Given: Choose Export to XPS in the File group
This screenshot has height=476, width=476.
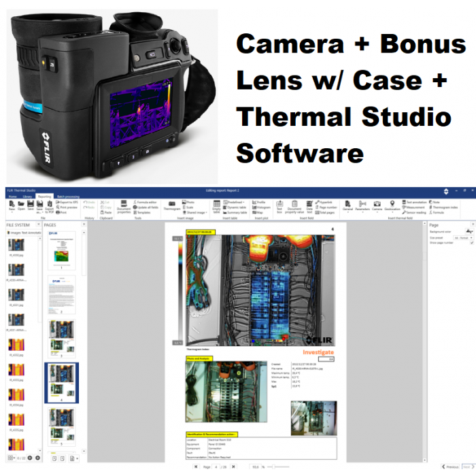Looking at the screenshot, I should [67, 202].
